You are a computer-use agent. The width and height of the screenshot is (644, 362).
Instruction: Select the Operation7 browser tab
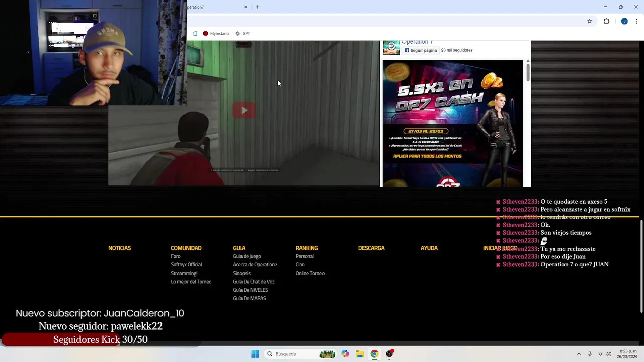coord(216,7)
